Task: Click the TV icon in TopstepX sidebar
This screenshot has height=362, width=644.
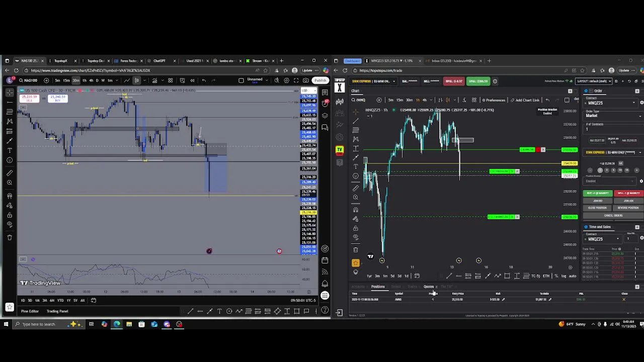Action: 340,150
